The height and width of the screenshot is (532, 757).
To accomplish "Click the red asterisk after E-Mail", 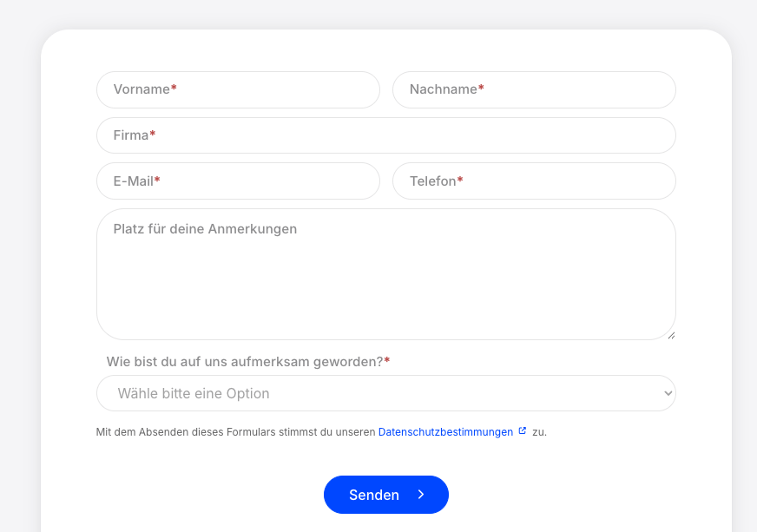I will point(157,181).
